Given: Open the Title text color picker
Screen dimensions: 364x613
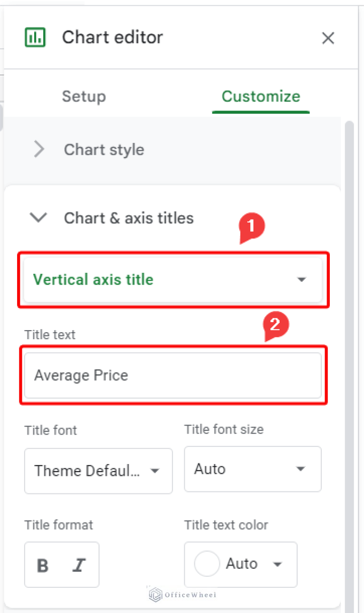Looking at the screenshot, I should (x=240, y=564).
